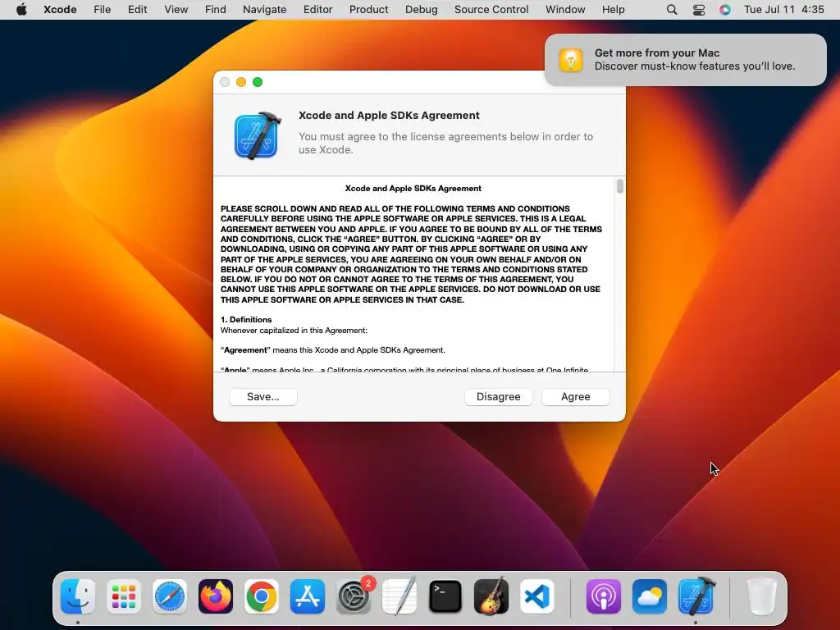Click the Tips lightbulb notification icon
The width and height of the screenshot is (840, 630).
point(571,59)
